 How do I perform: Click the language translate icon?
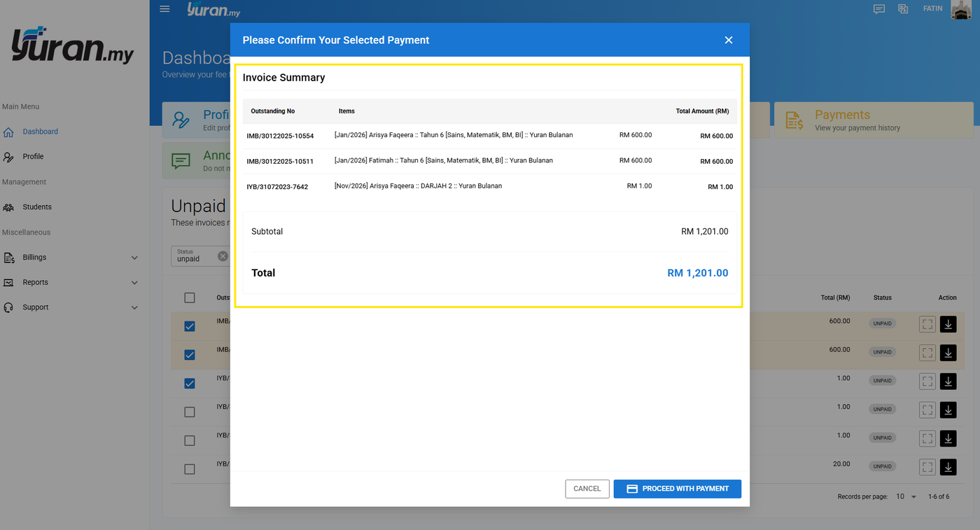(x=903, y=9)
